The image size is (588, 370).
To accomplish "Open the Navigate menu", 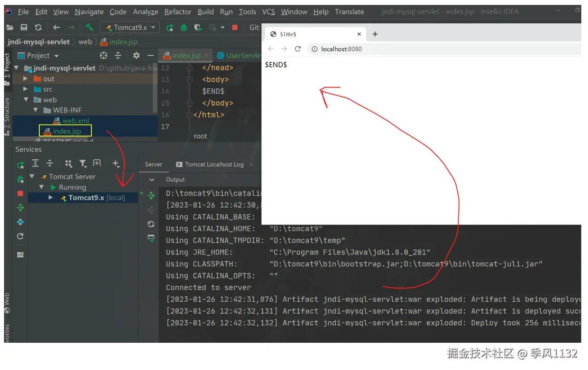I will point(89,12).
